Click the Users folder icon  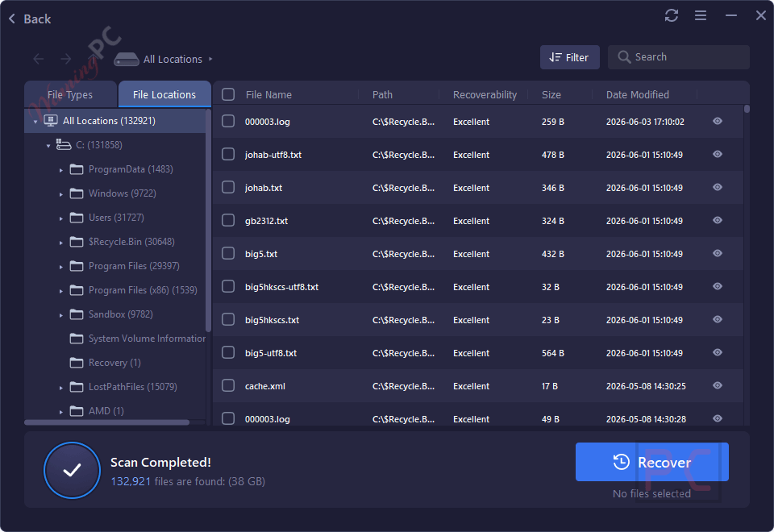pos(77,218)
